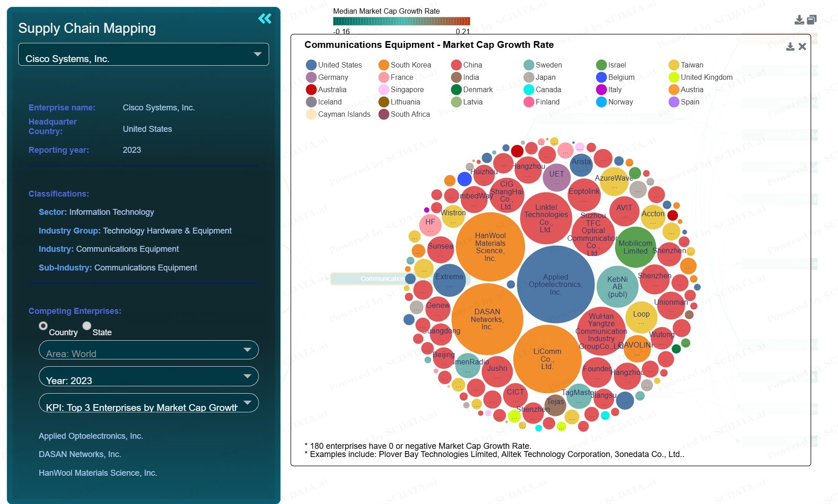Toggle France legend entry
838x504 pixels.
[x=396, y=78]
